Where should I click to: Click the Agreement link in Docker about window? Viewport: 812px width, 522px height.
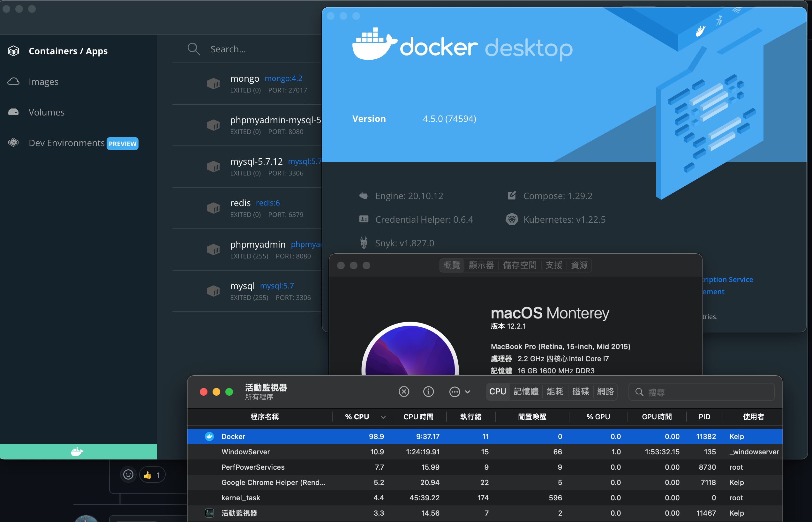point(712,292)
